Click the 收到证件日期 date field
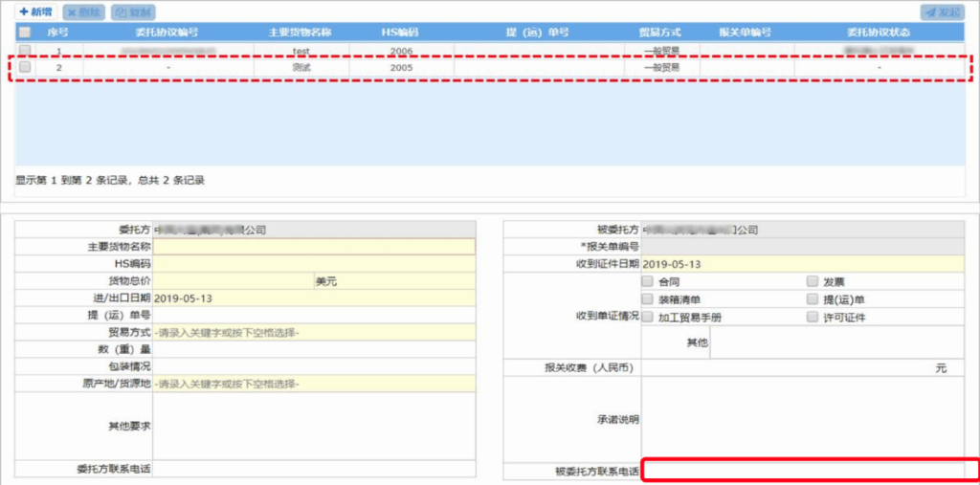This screenshot has height=485, width=980. coord(803,264)
